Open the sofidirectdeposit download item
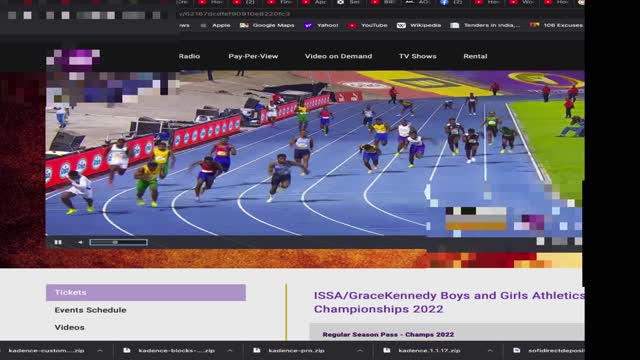 pos(549,351)
